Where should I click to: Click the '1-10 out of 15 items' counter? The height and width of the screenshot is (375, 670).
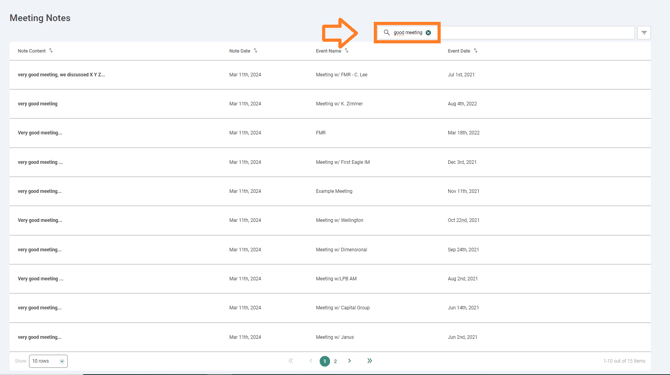click(x=624, y=361)
